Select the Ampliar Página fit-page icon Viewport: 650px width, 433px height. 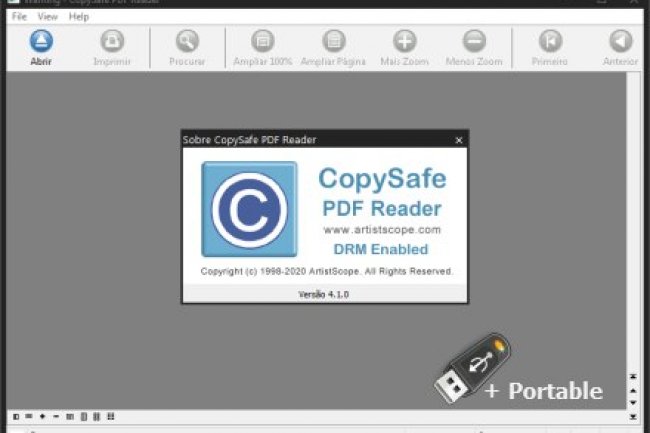[333, 41]
